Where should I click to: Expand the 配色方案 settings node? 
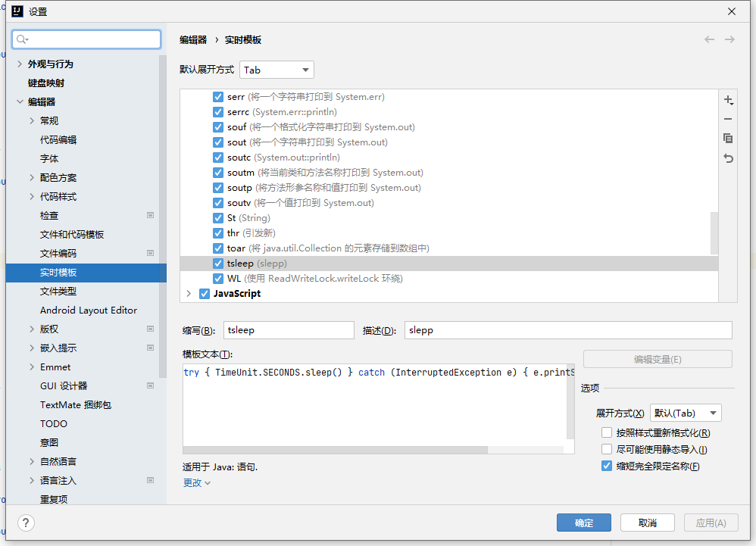click(32, 177)
